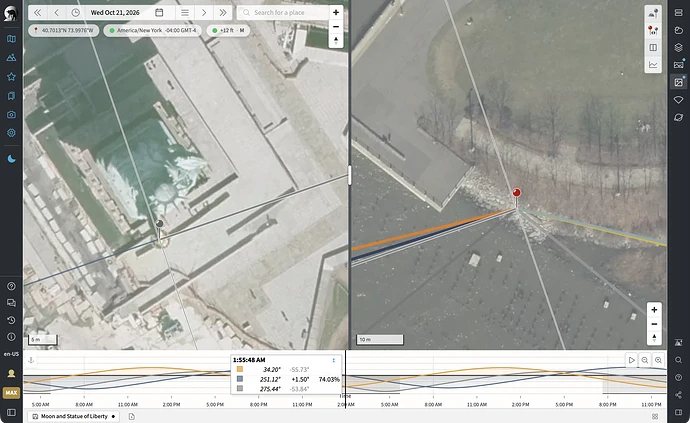Viewport: 690px width, 423px height.
Task: Zoom in on the right map
Action: pyautogui.click(x=654, y=310)
